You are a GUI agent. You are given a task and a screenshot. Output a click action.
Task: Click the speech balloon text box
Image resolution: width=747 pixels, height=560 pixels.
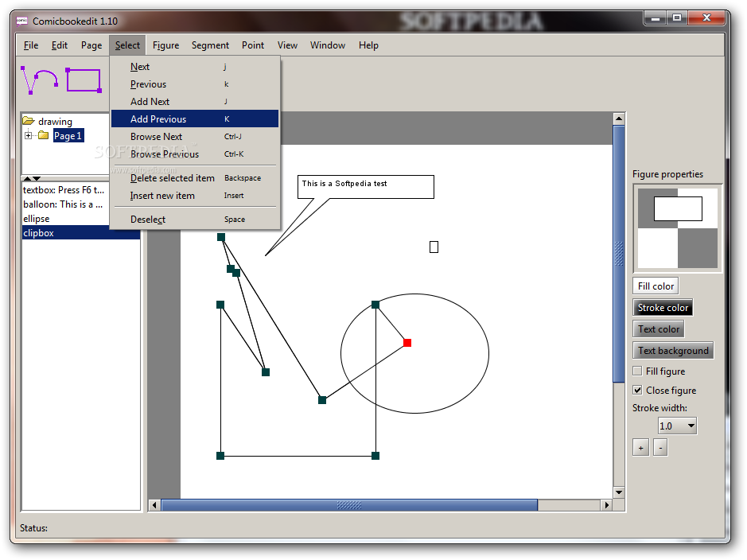point(366,187)
